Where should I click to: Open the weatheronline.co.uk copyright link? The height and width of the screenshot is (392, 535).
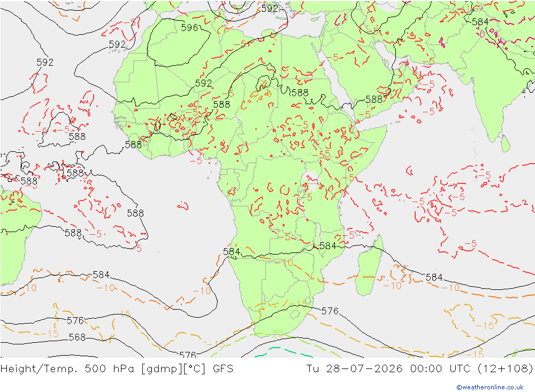pos(490,387)
